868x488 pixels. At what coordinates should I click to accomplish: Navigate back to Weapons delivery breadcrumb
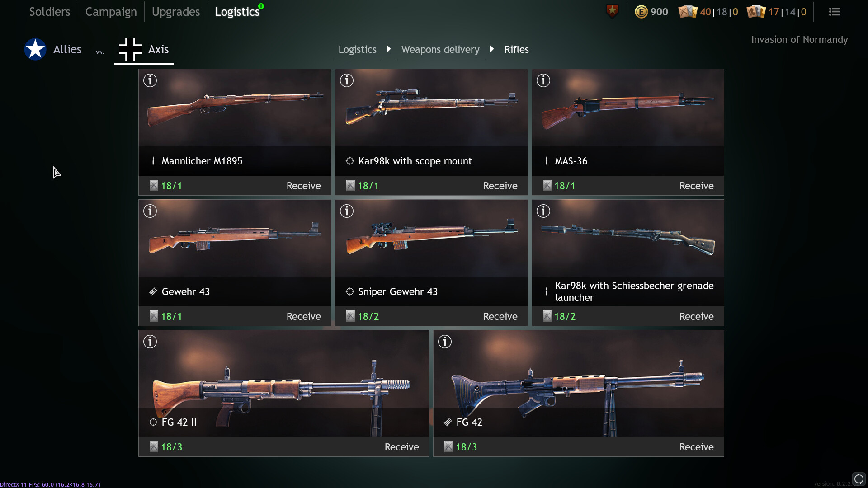(440, 49)
